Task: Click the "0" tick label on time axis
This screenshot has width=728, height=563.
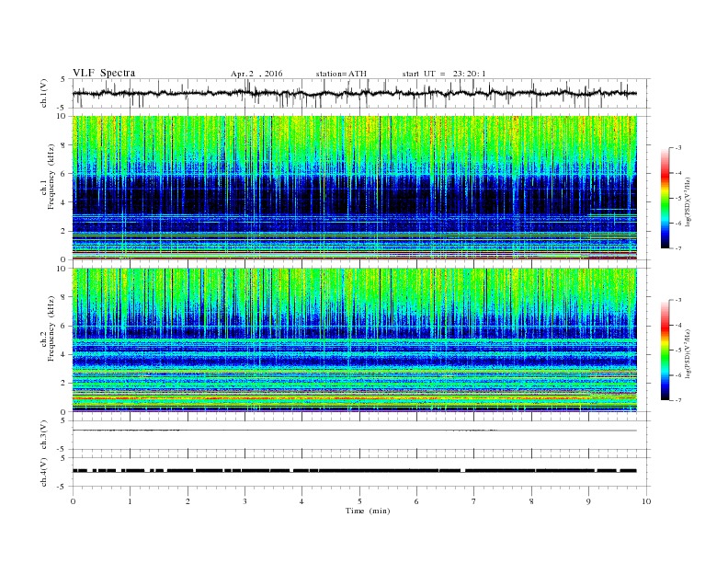Action: click(73, 501)
